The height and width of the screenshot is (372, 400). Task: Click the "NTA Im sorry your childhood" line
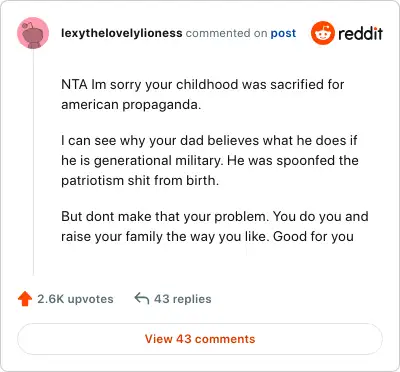(203, 84)
